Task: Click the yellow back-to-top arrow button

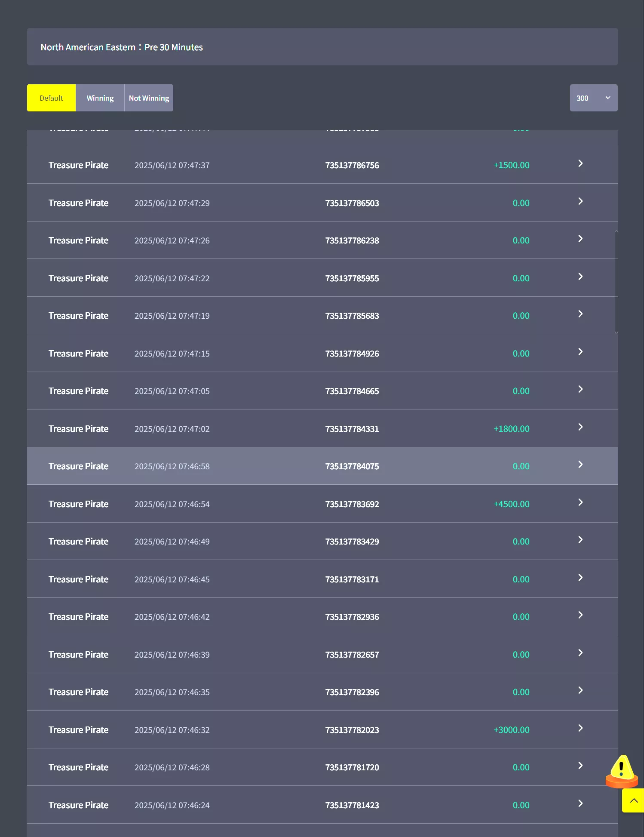Action: [633, 800]
